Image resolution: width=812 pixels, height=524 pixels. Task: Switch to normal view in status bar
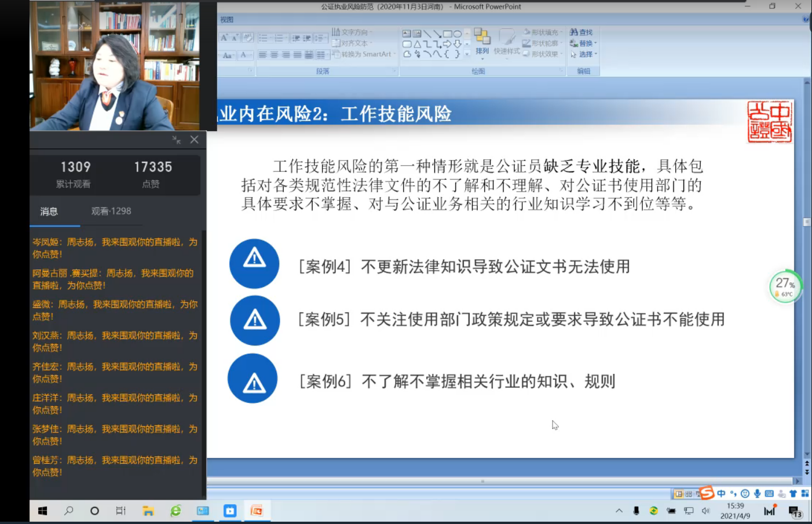tap(678, 494)
